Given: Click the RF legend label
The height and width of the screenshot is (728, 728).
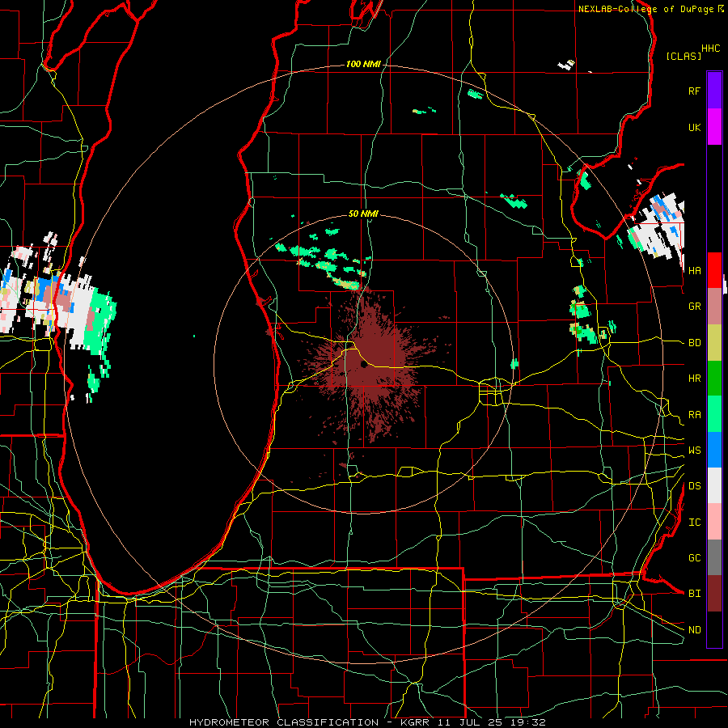Looking at the screenshot, I should click(694, 91).
